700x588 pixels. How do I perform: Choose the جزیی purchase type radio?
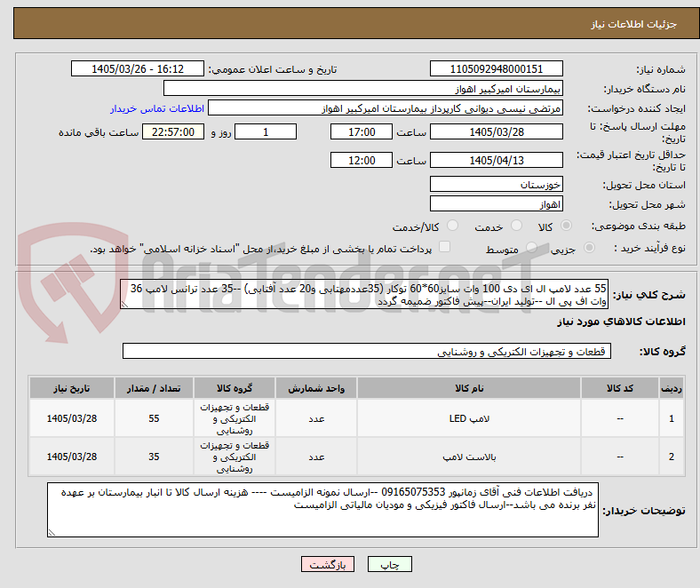click(589, 247)
